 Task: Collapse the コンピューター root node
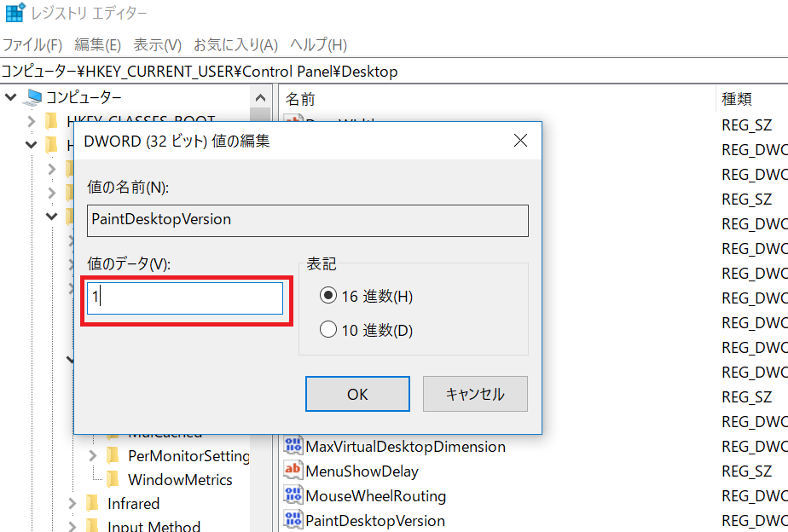pos(10,96)
